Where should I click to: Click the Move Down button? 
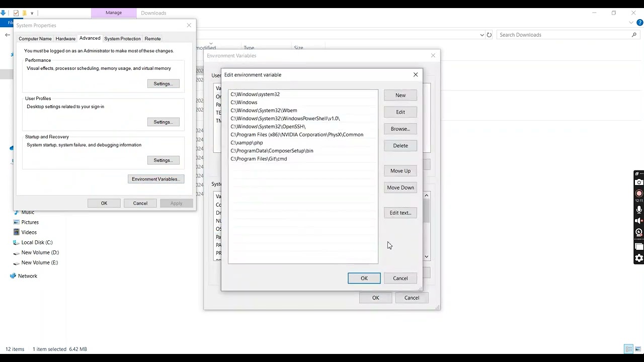point(400,188)
